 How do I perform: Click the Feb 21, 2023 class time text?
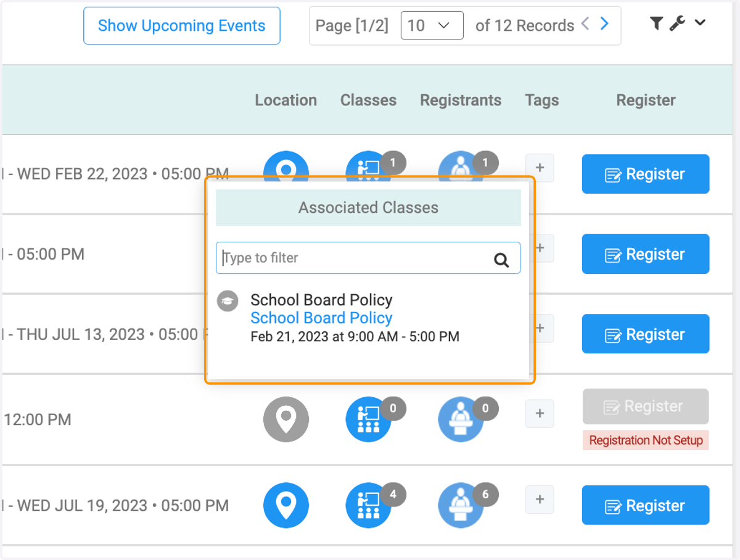click(355, 337)
